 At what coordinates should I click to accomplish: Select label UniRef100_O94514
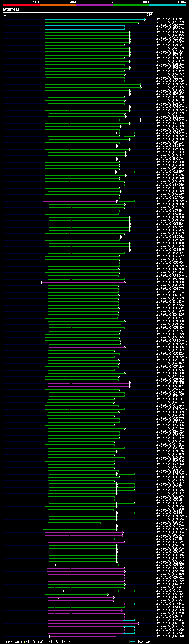(170, 143)
